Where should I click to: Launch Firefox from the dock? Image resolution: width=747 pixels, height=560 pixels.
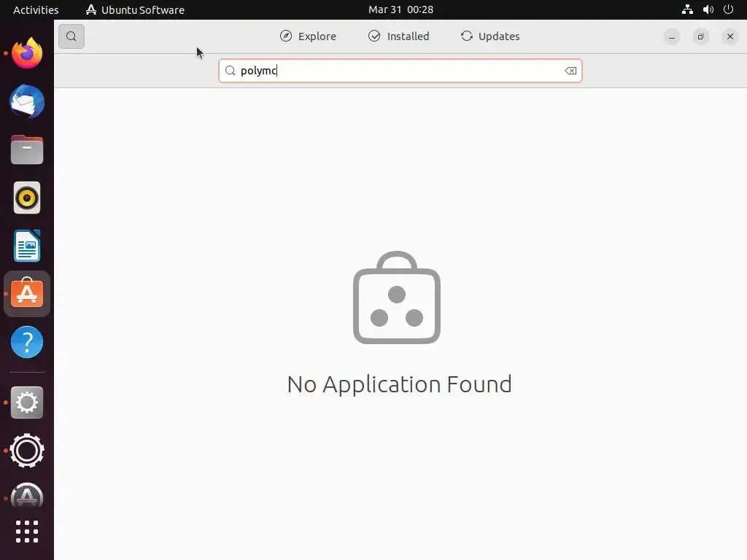[27, 53]
